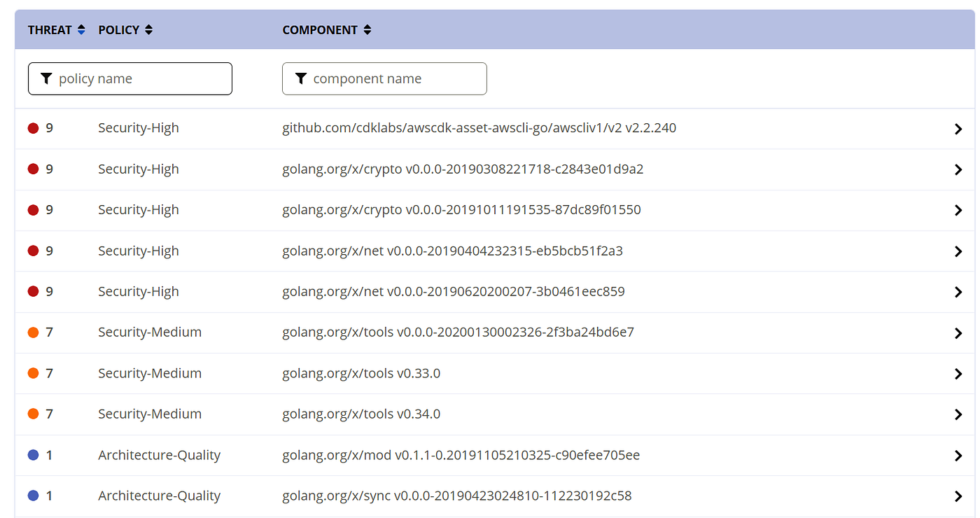The height and width of the screenshot is (518, 980).
Task: Click threat score 7 in tools v0.33.0 row
Action: [x=49, y=373]
